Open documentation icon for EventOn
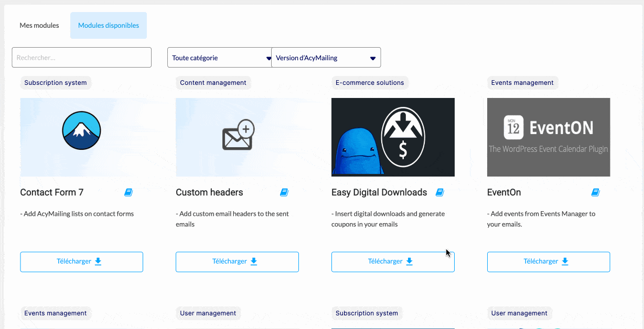Viewport: 644px width, 329px height. pos(595,193)
